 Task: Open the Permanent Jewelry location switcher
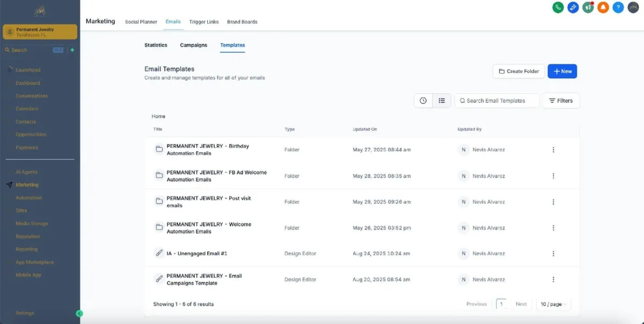(x=40, y=32)
